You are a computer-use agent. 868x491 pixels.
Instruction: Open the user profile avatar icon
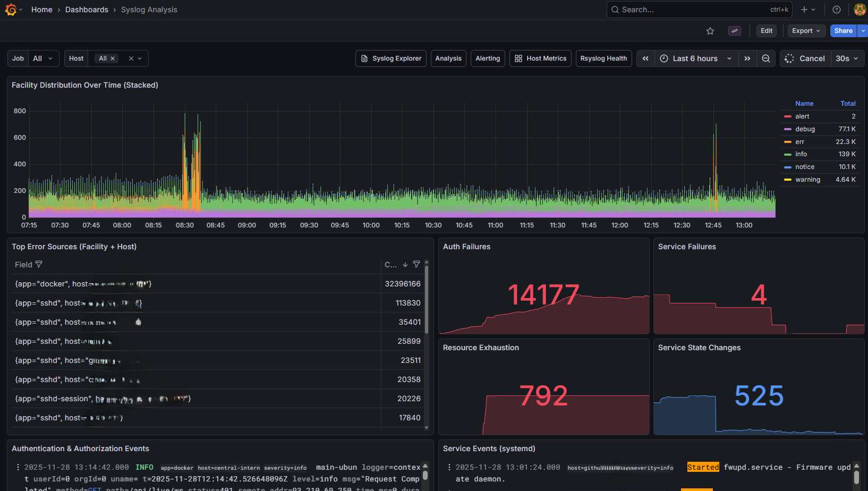click(860, 9)
